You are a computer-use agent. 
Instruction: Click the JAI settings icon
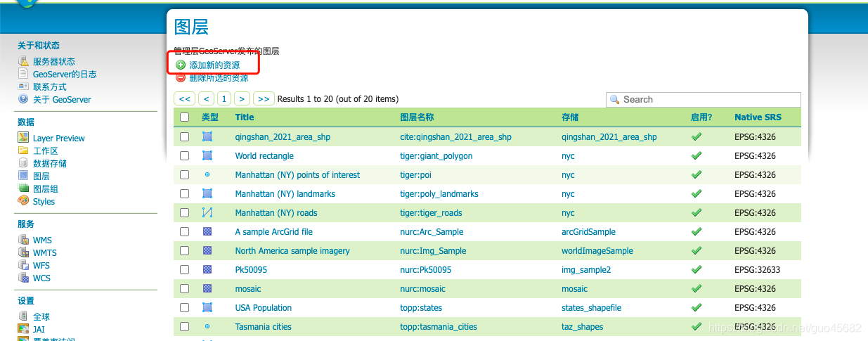pos(23,329)
